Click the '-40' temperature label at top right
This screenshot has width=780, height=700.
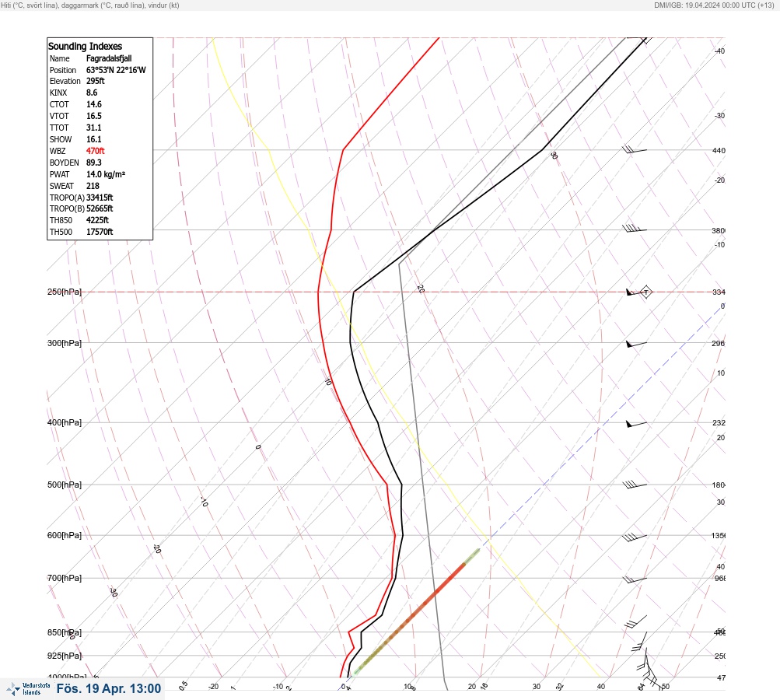click(719, 51)
